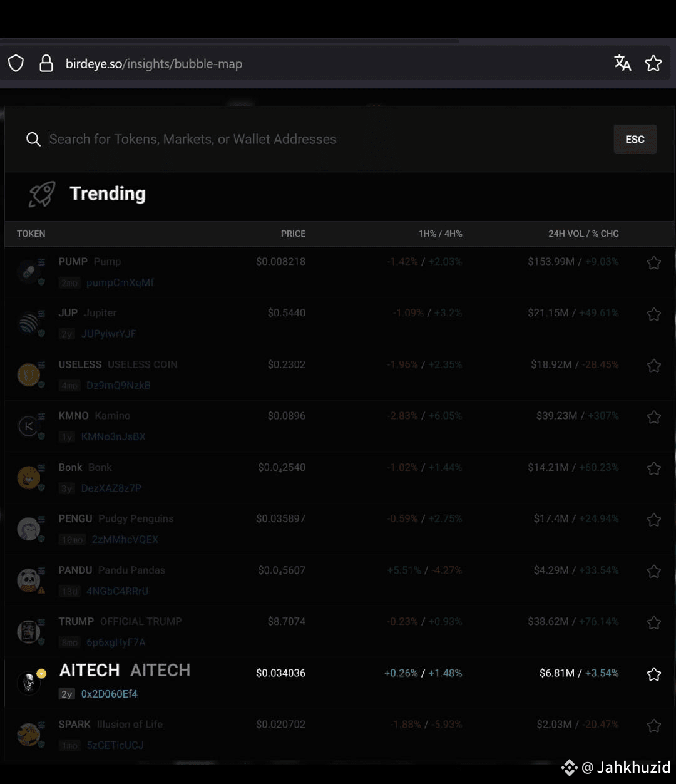Select the Pudgy Penguins token name
The image size is (676, 784).
136,518
